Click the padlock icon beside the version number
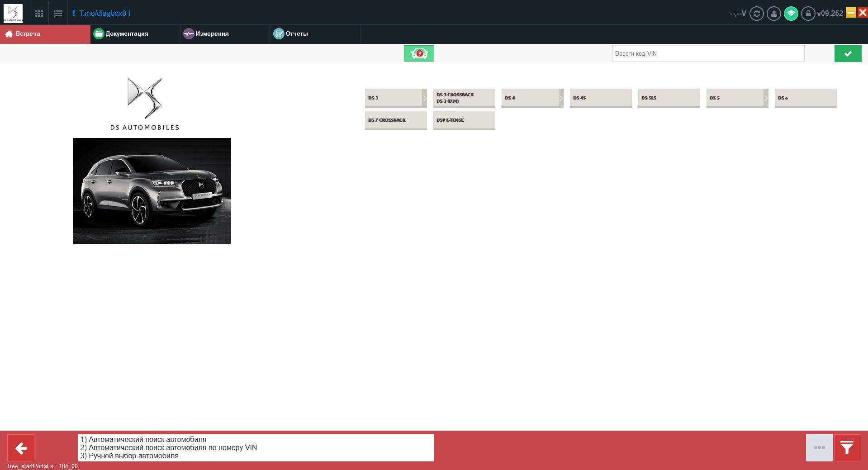The height and width of the screenshot is (470, 868). [808, 14]
